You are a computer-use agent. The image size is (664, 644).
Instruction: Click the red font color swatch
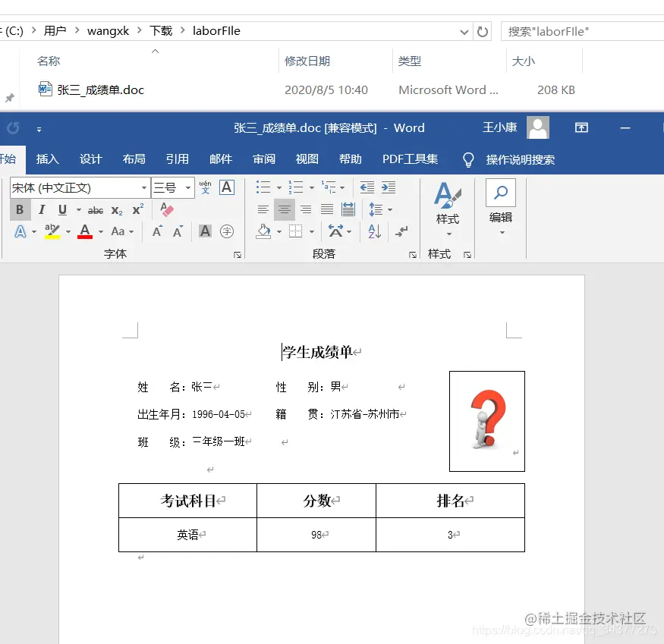pyautogui.click(x=85, y=231)
